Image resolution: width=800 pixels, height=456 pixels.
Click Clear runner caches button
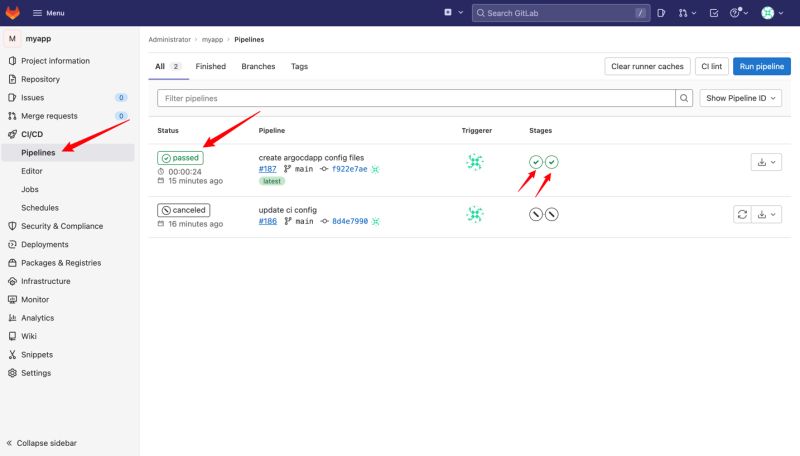click(647, 66)
